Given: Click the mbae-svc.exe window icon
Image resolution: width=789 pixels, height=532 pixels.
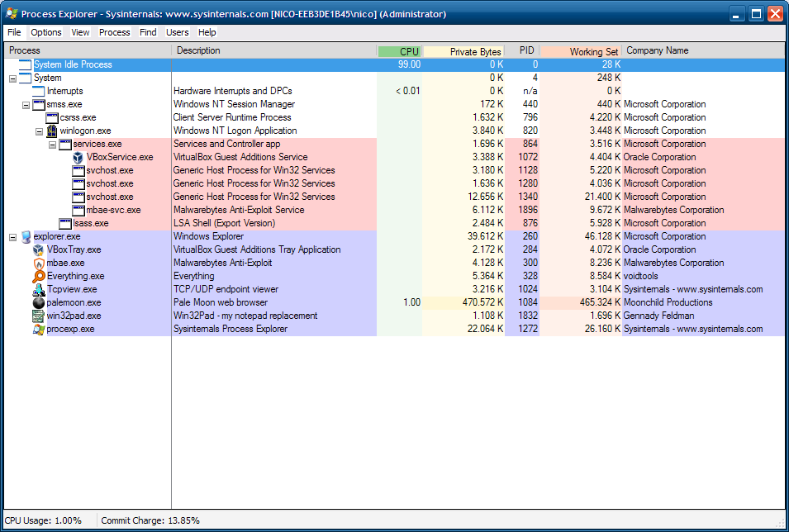Looking at the screenshot, I should 78,210.
